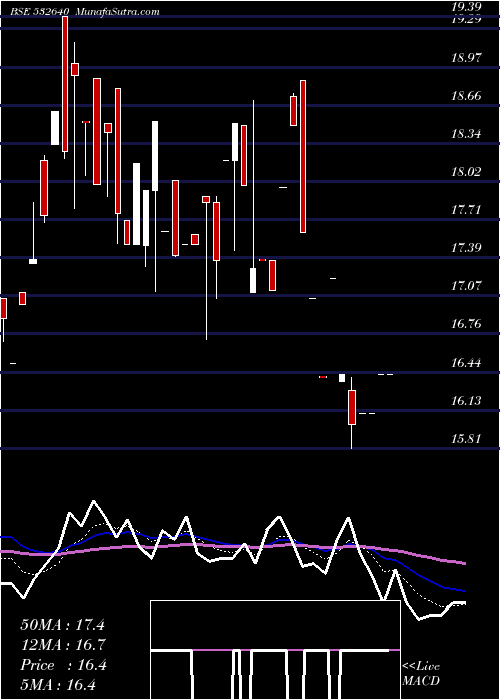Click the MunafaSutra.com watermark text
500x700 pixels.
(118, 12)
